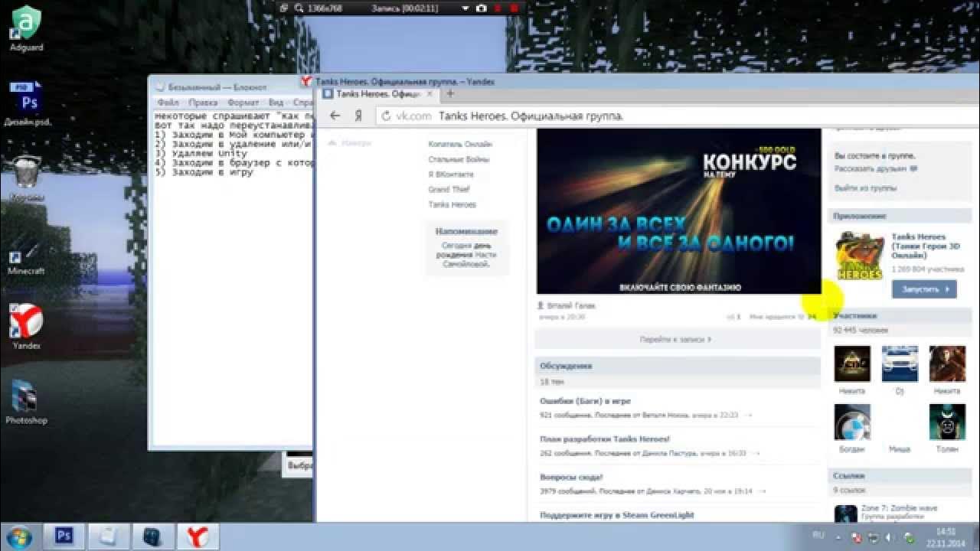Viewport: 980px width, 551px height.
Task: Open 'Ошибки (Баги) в игре' discussion
Action: (585, 401)
